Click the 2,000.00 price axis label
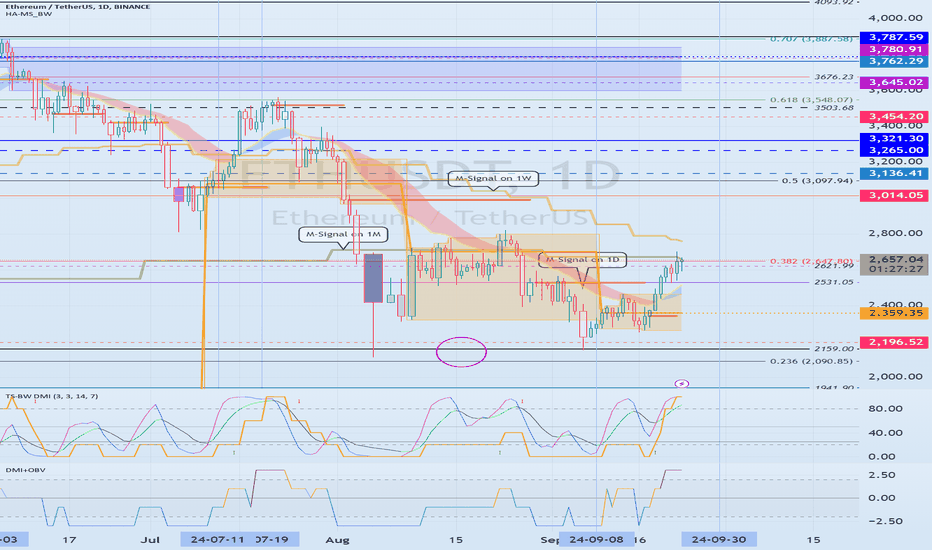This screenshot has width=932, height=550. [895, 376]
